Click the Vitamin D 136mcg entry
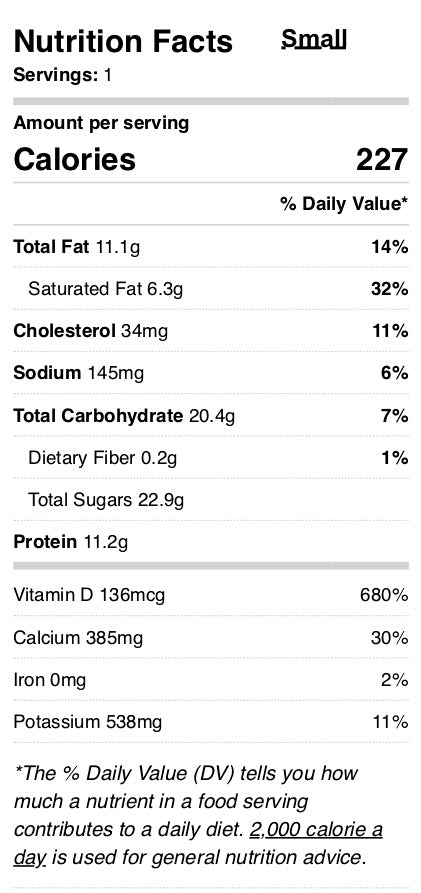The image size is (421, 893). pyautogui.click(x=89, y=596)
